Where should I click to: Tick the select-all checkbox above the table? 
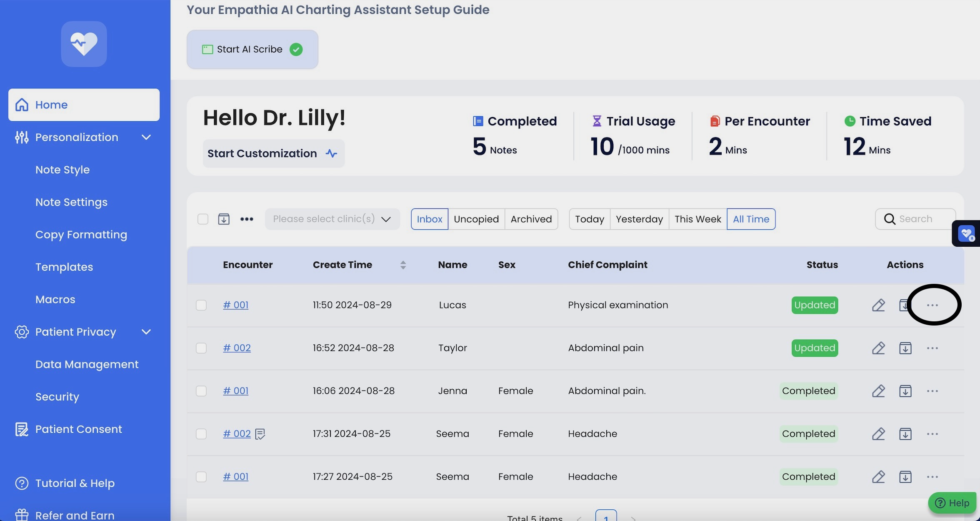(x=203, y=219)
